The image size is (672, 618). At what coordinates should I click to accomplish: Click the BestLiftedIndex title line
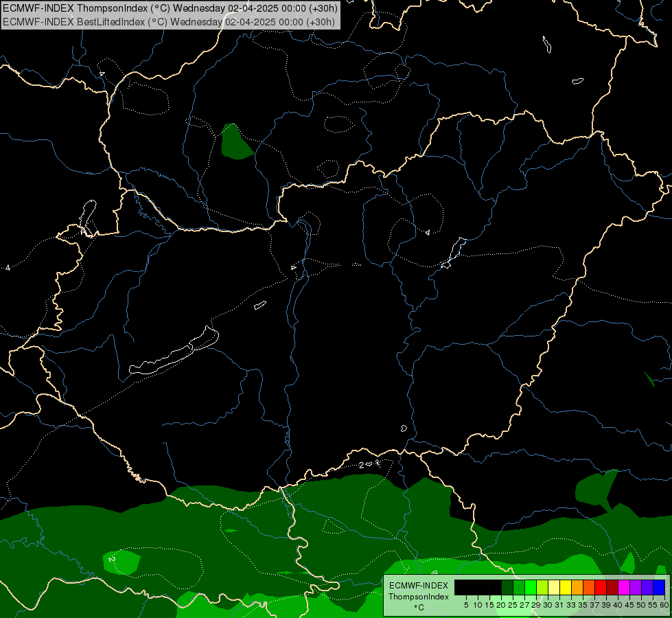coord(169,22)
